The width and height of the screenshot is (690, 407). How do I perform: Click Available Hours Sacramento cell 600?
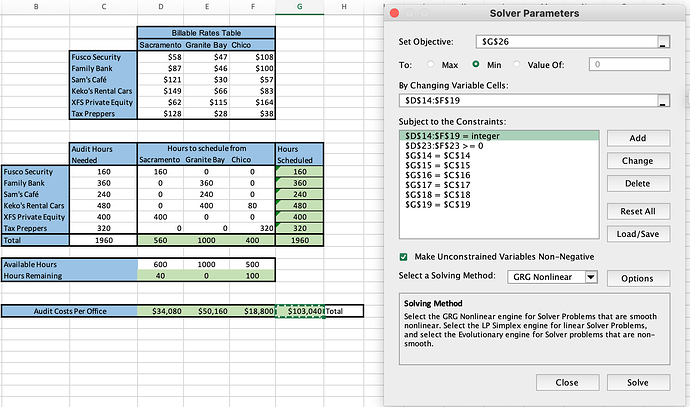[x=161, y=264]
